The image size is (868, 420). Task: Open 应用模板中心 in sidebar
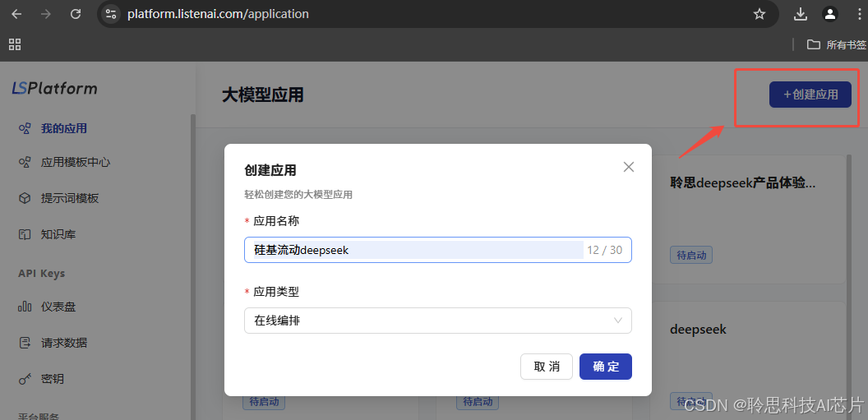click(76, 163)
